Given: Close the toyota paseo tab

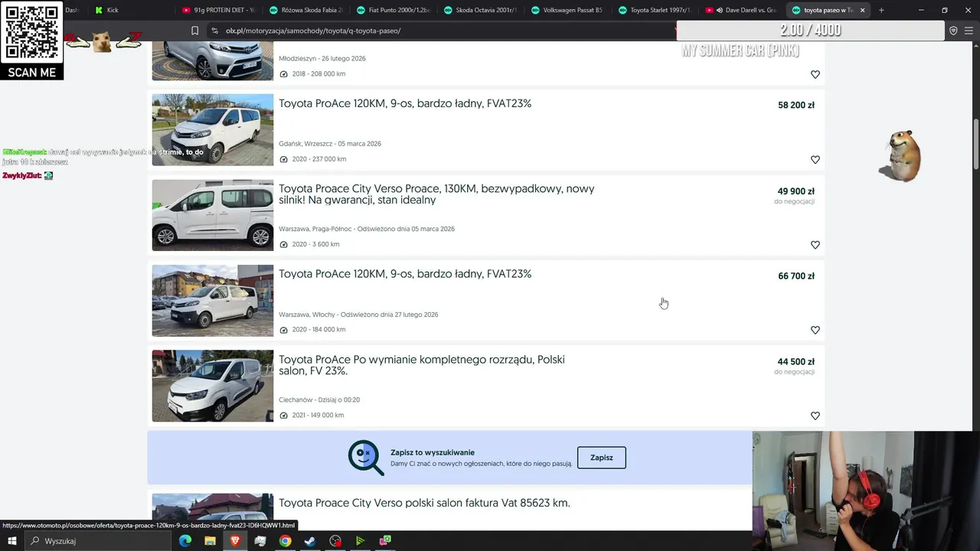Looking at the screenshot, I should click(862, 10).
